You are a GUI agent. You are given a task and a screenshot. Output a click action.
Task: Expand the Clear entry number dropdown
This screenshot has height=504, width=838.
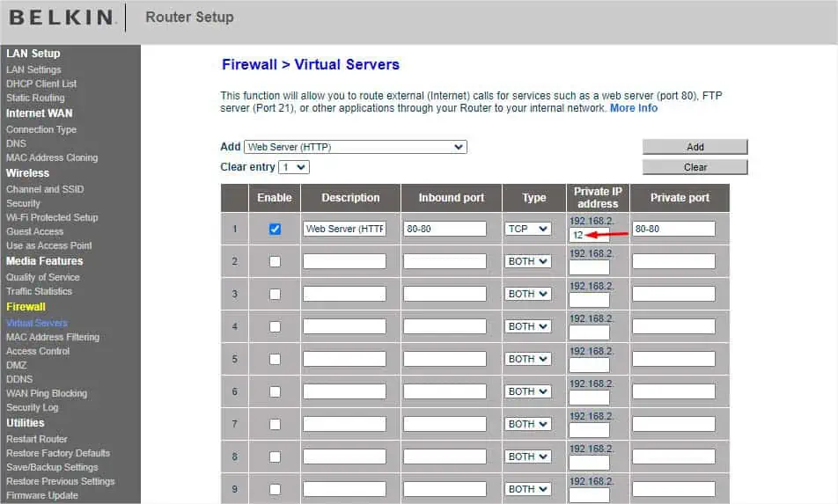tap(294, 167)
